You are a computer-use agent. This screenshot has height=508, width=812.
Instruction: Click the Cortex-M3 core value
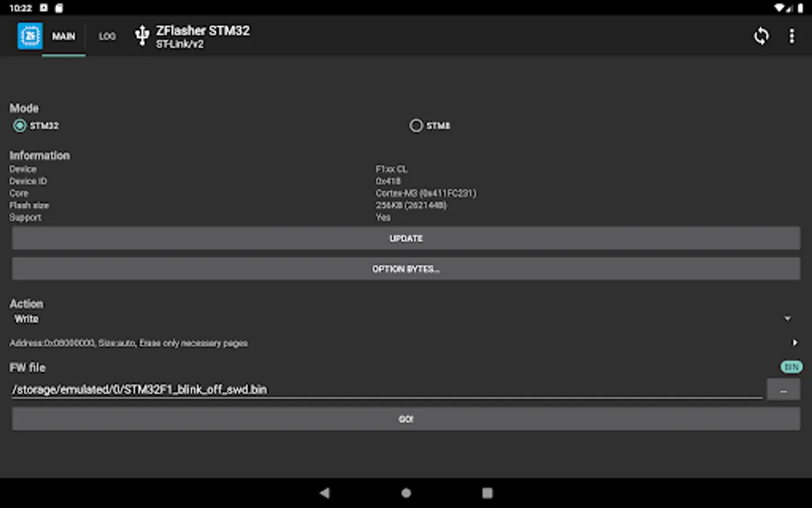click(x=426, y=193)
